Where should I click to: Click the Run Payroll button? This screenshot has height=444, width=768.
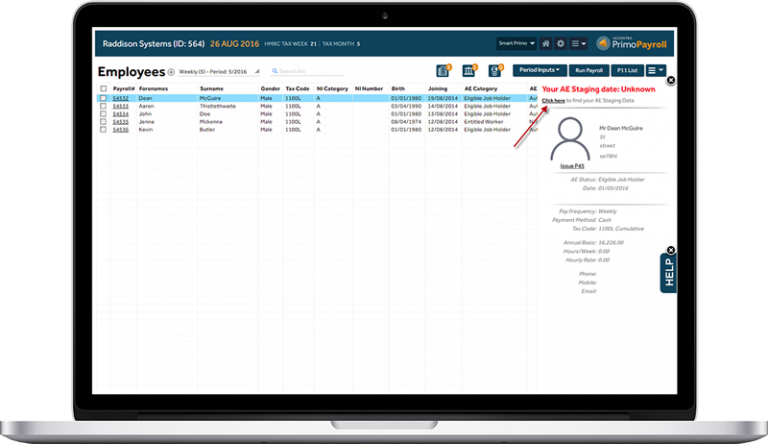click(x=589, y=70)
